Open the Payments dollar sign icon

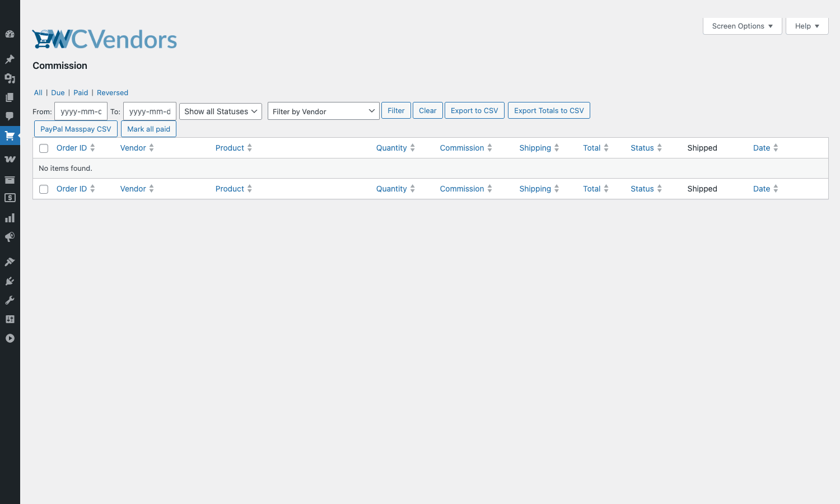tap(10, 198)
